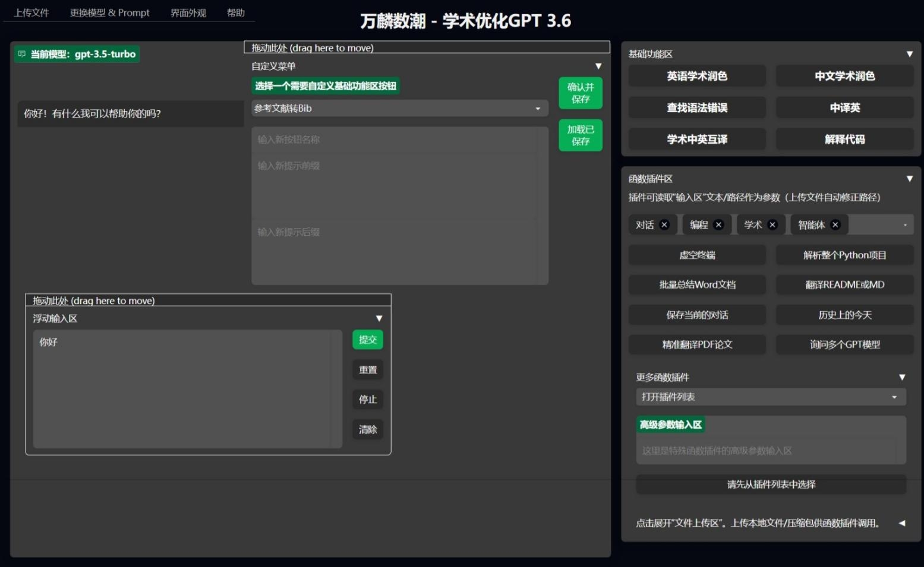This screenshot has width=924, height=567.
Task: Remove the 对话 tag with its x icon
Action: [664, 224]
